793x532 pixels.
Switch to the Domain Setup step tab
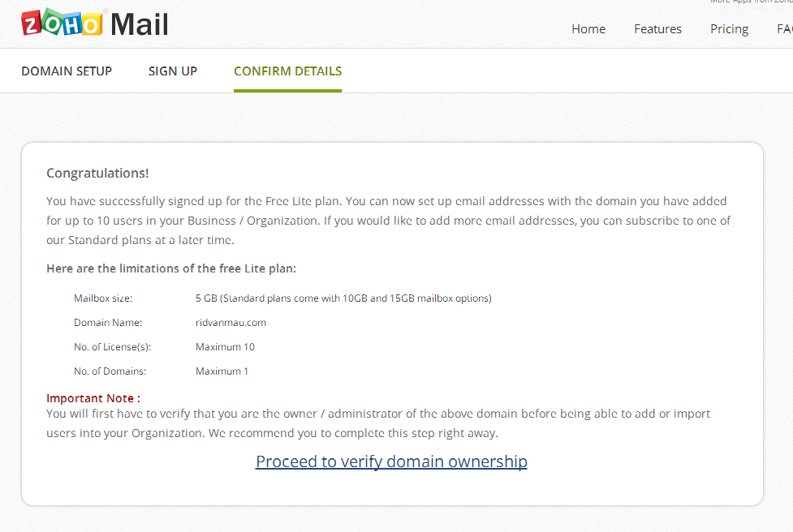(67, 71)
